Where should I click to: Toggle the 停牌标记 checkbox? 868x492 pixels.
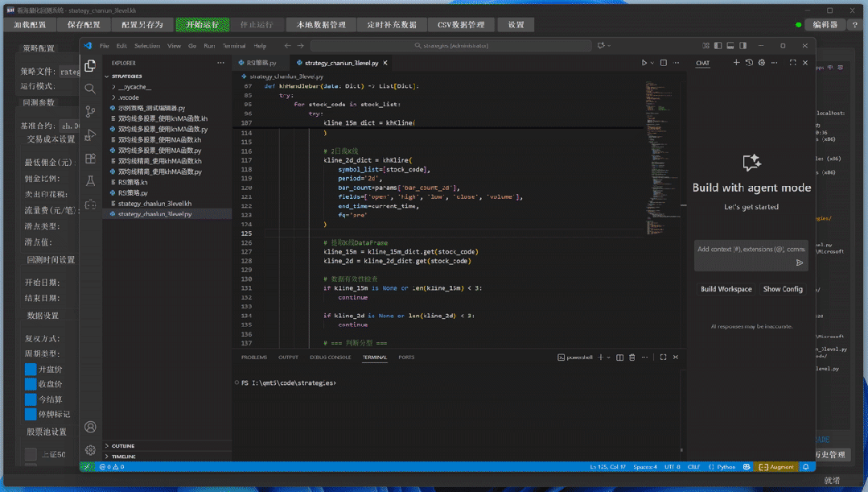pyautogui.click(x=31, y=415)
